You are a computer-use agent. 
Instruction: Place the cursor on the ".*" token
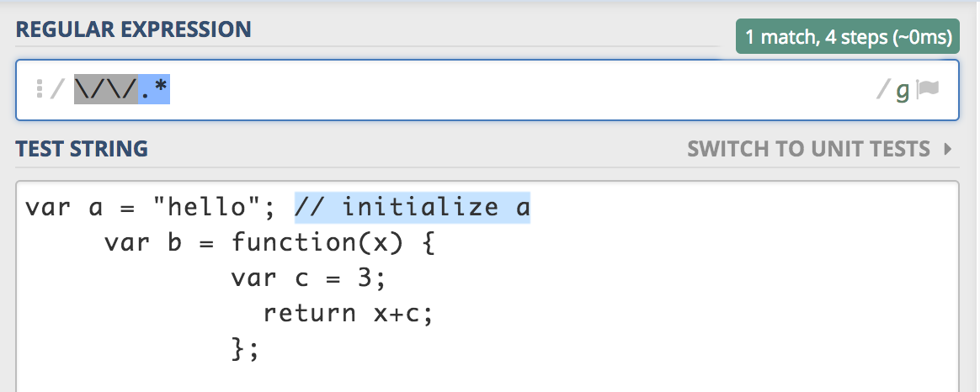[154, 88]
